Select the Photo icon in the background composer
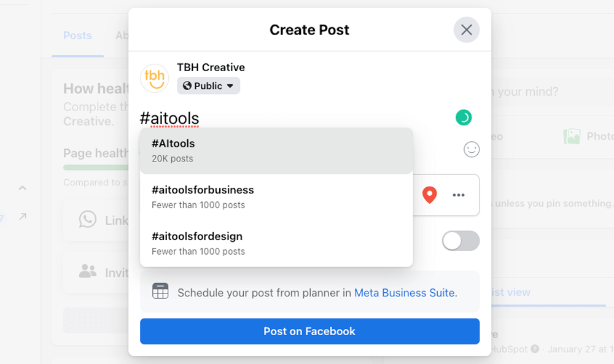Screen dimensions: 614x364 pyautogui.click(x=573, y=136)
